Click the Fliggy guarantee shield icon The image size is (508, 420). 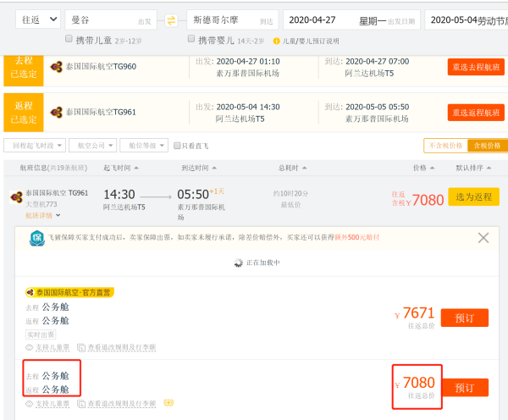click(37, 238)
